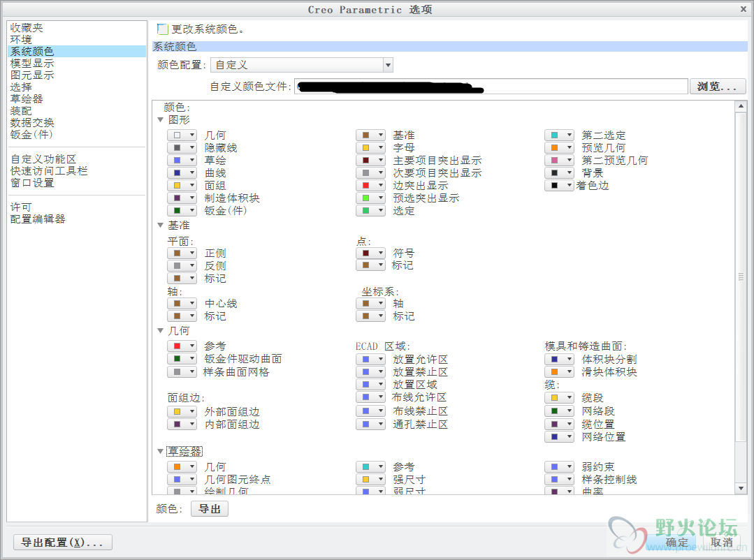754x560 pixels.
Task: Change the 边突出显示 red swatch
Action: click(x=371, y=186)
